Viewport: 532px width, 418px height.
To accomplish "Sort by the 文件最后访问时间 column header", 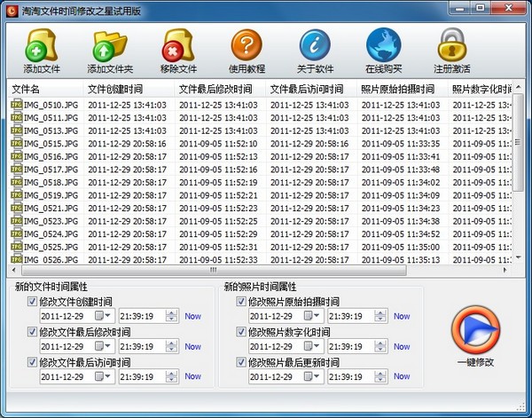I will 311,90.
